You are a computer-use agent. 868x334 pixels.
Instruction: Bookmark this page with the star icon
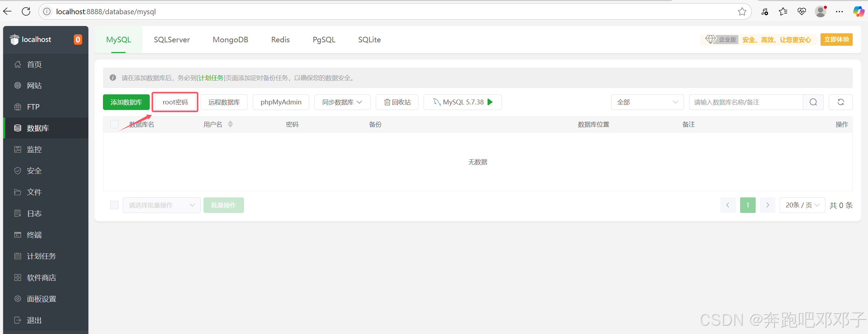click(742, 11)
